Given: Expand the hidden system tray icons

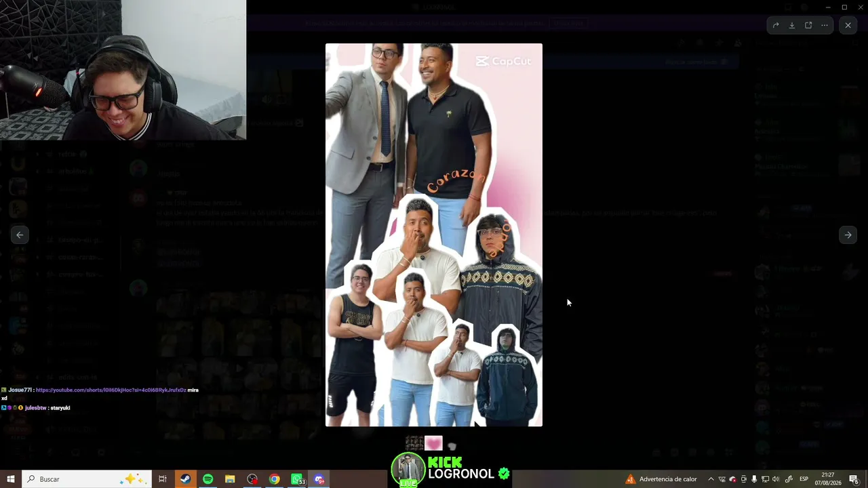Looking at the screenshot, I should tap(711, 479).
